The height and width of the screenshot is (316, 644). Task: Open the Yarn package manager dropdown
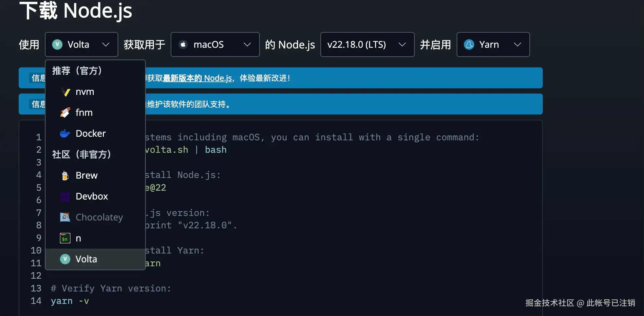pyautogui.click(x=493, y=44)
